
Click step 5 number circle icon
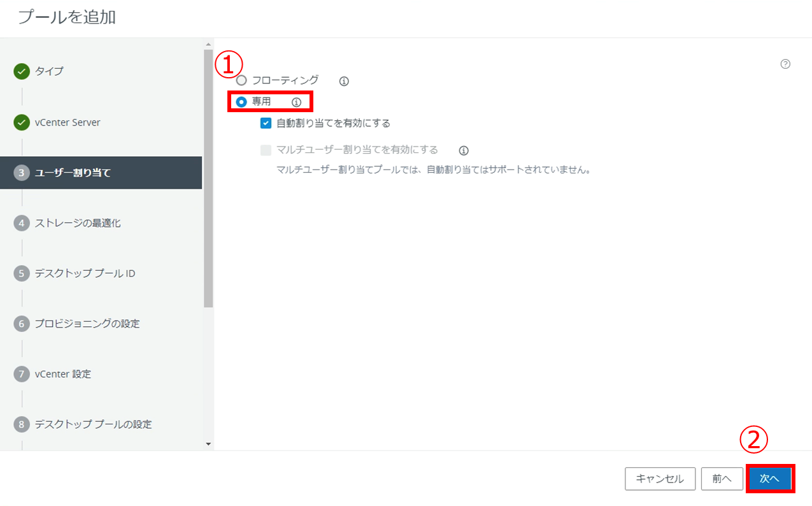22,273
